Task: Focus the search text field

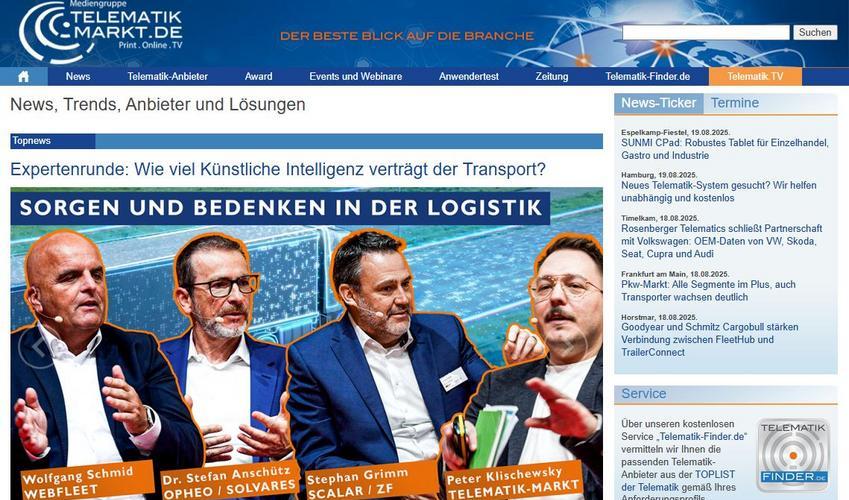Action: (706, 33)
